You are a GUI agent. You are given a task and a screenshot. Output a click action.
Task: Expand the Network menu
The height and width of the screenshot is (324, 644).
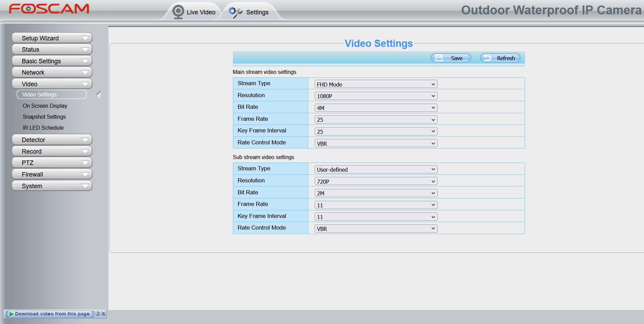(x=52, y=72)
